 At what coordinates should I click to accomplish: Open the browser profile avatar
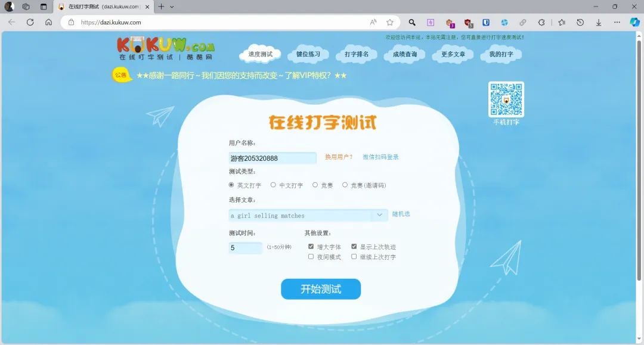click(9, 7)
